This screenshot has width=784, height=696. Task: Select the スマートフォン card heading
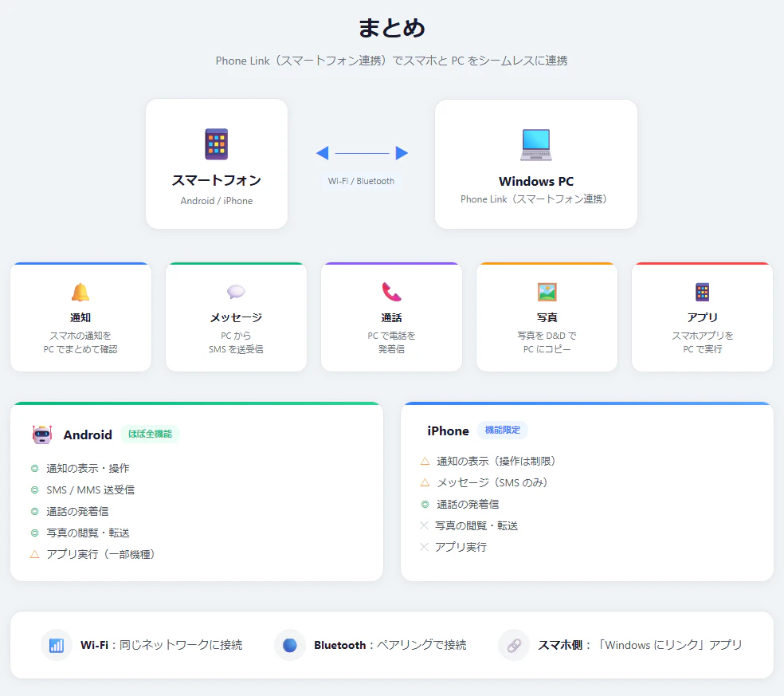[217, 180]
